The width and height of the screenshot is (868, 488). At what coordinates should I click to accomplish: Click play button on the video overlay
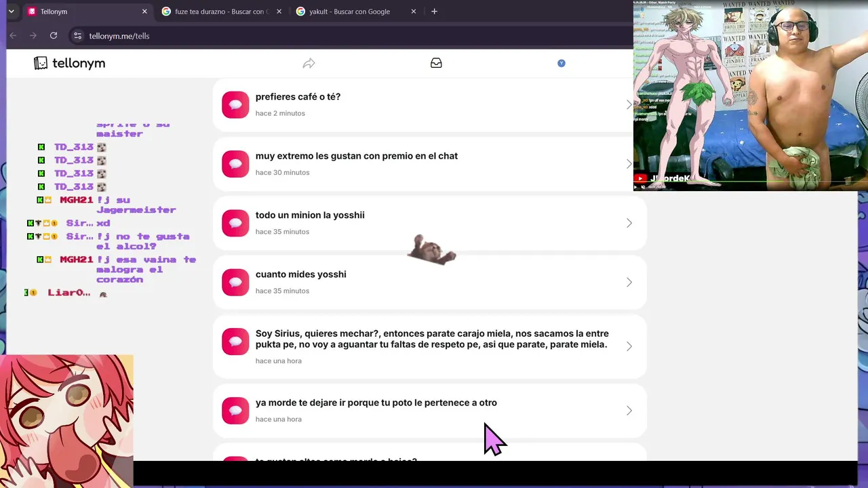[x=636, y=187]
